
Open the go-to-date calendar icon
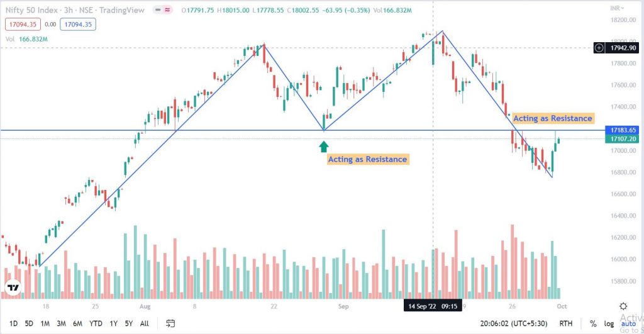coord(170,323)
